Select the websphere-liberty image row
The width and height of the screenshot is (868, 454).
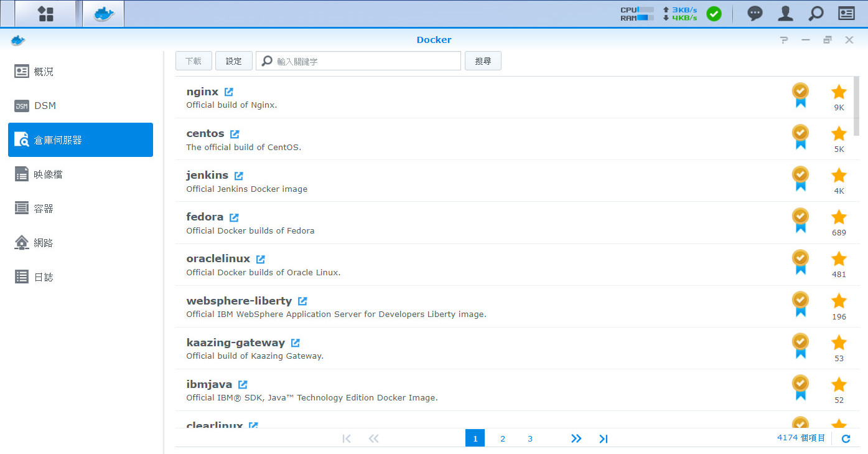(x=514, y=306)
